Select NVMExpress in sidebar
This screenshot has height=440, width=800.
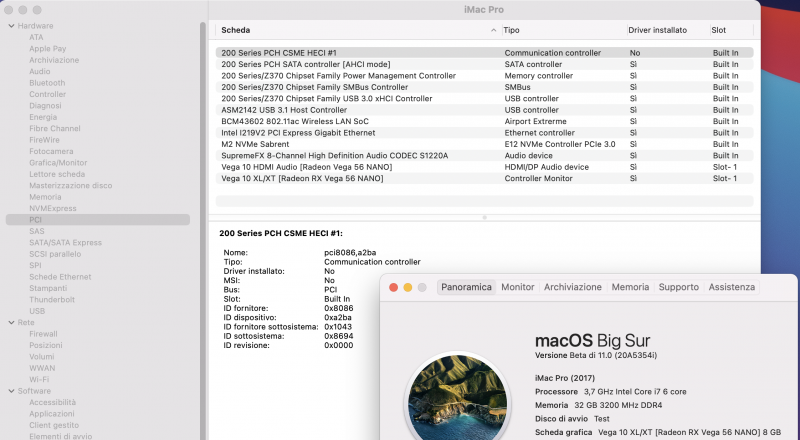(53, 208)
